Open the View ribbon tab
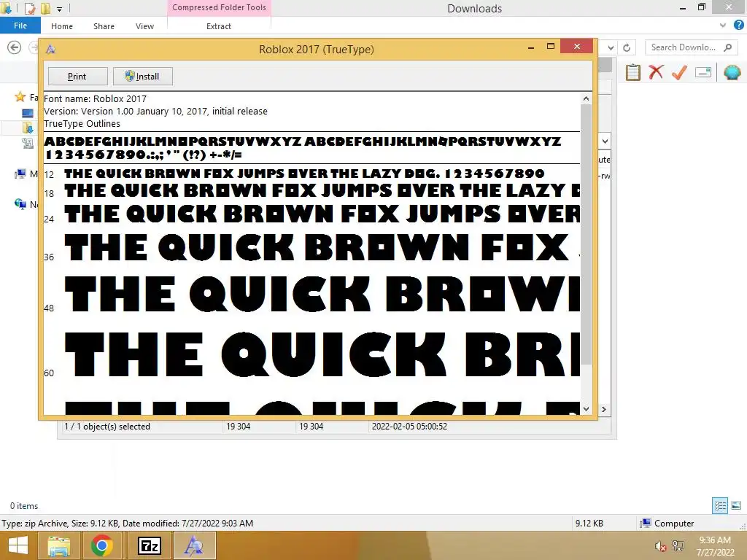The height and width of the screenshot is (560, 747). [x=145, y=26]
